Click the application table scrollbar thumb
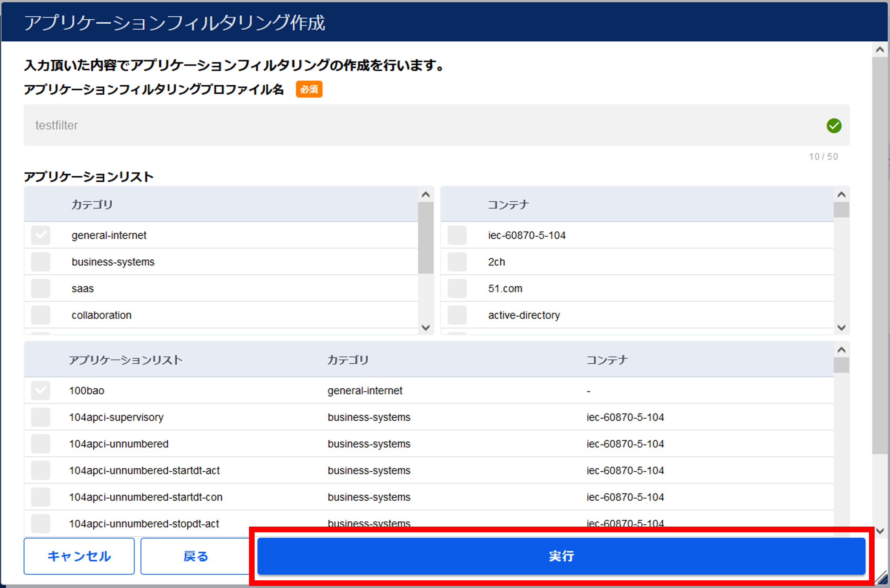Image resolution: width=890 pixels, height=588 pixels. [841, 365]
